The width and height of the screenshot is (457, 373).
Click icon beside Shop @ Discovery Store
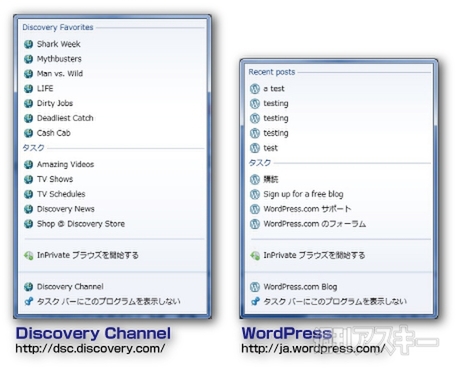click(x=29, y=224)
